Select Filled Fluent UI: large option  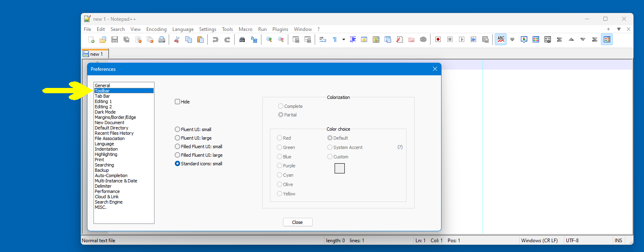click(x=199, y=155)
